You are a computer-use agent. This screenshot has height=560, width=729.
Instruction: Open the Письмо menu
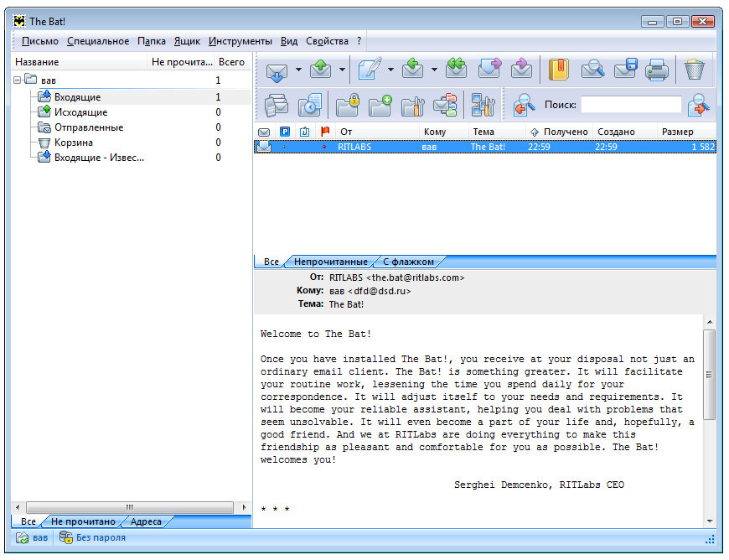pyautogui.click(x=40, y=41)
